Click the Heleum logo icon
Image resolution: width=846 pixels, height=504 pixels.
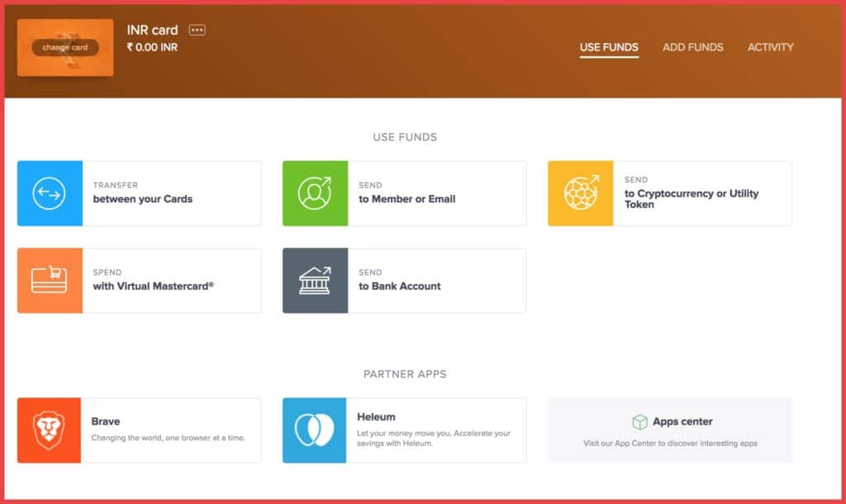[315, 430]
